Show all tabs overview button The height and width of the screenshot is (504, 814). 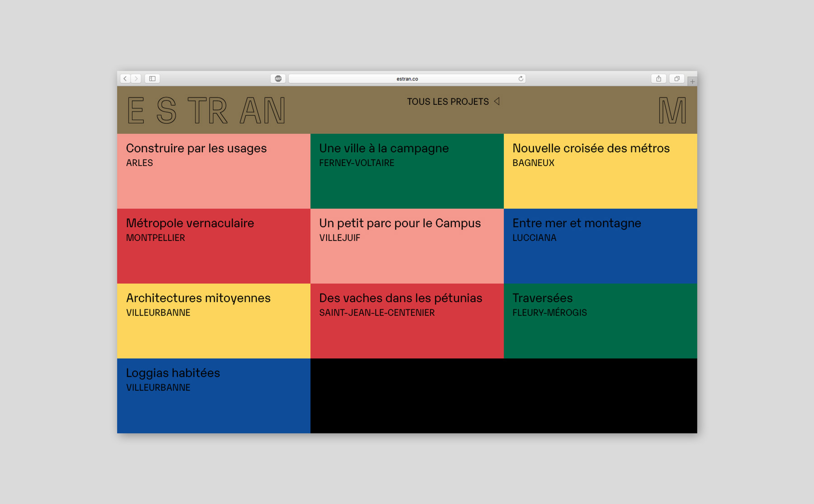[677, 79]
